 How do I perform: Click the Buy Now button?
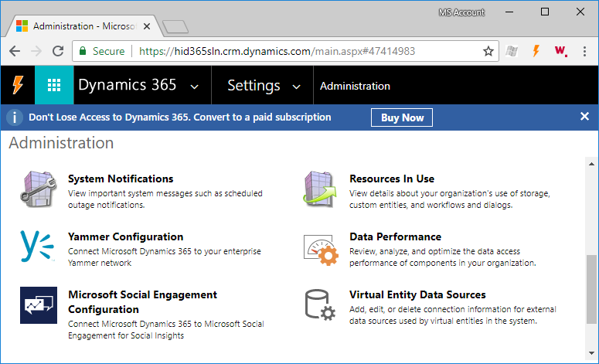402,117
